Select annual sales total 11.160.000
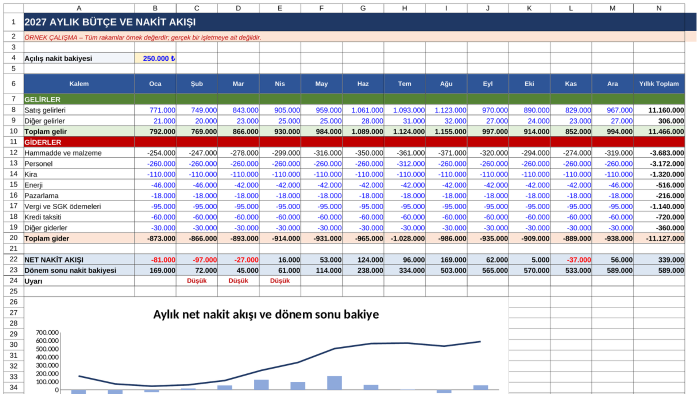700x394 pixels. (x=659, y=110)
